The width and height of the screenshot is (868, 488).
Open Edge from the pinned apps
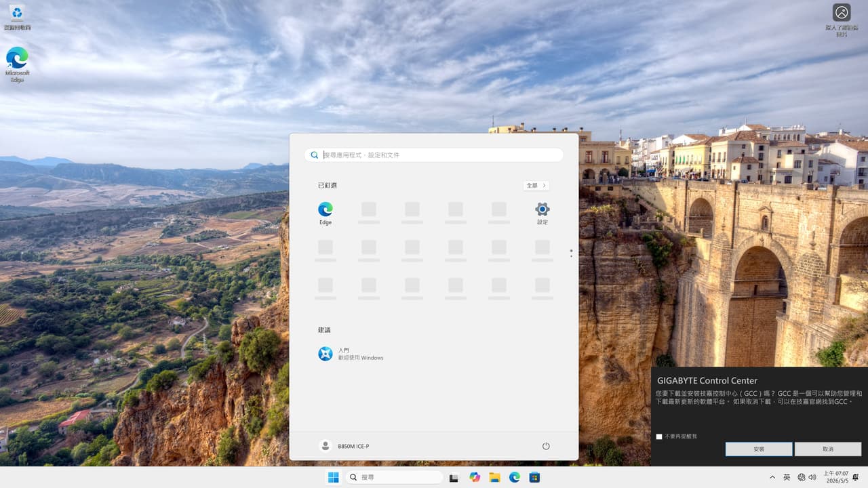pos(325,213)
